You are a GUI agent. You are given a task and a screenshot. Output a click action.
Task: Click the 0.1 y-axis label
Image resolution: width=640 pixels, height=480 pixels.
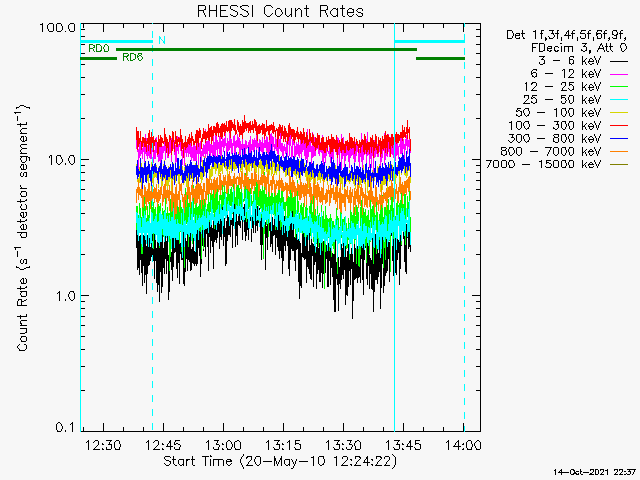pos(65,427)
